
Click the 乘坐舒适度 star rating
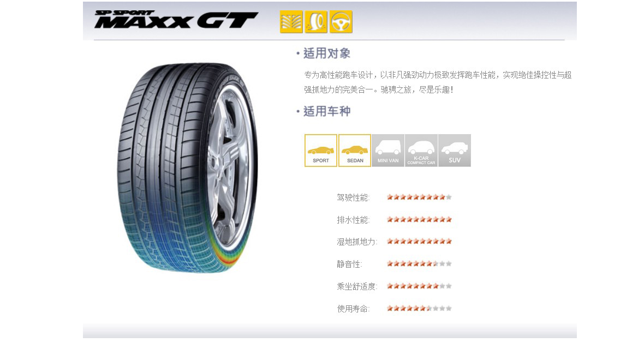coord(419,286)
